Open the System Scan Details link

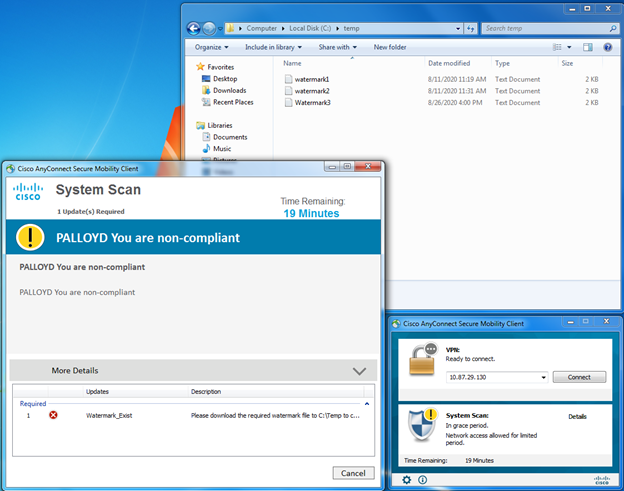[x=577, y=417]
